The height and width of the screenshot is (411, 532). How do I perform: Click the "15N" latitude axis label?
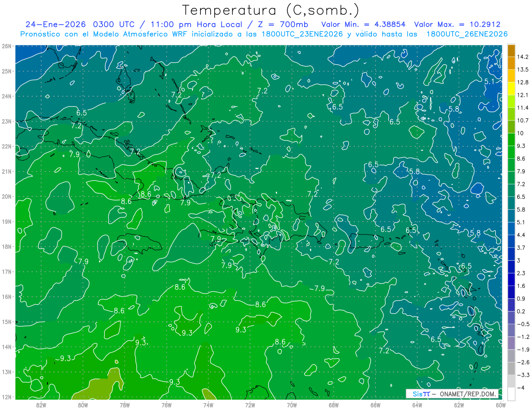tap(6, 321)
